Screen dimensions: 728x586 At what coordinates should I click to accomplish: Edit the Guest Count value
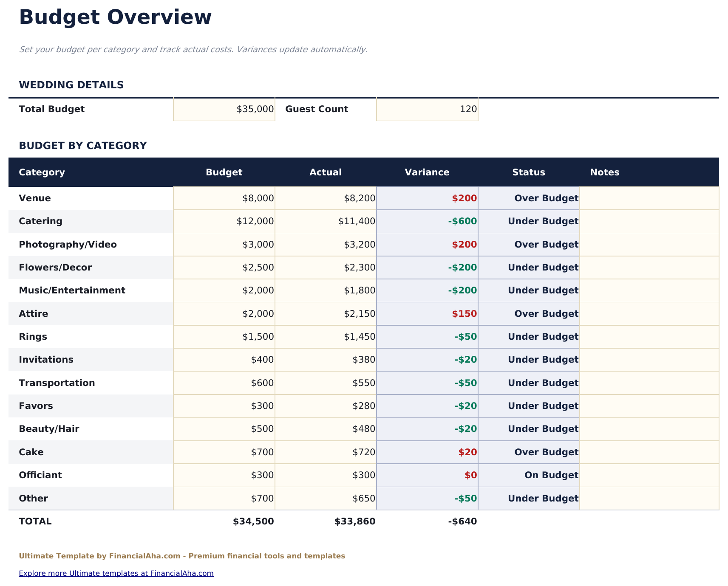[427, 109]
